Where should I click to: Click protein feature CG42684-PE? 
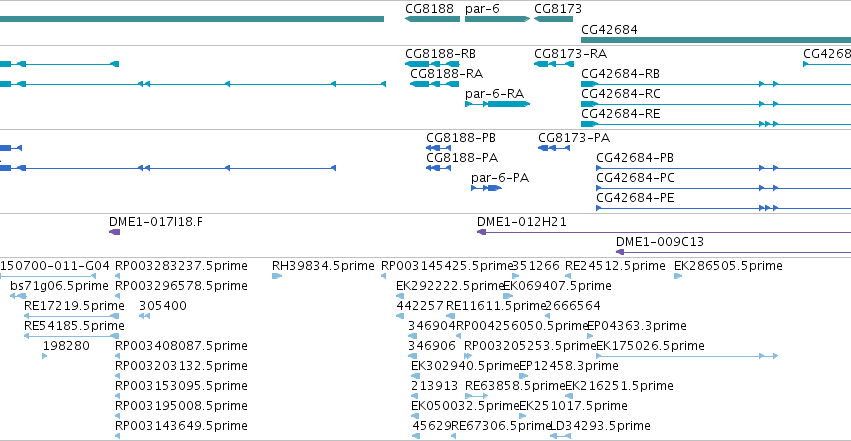coord(723,208)
